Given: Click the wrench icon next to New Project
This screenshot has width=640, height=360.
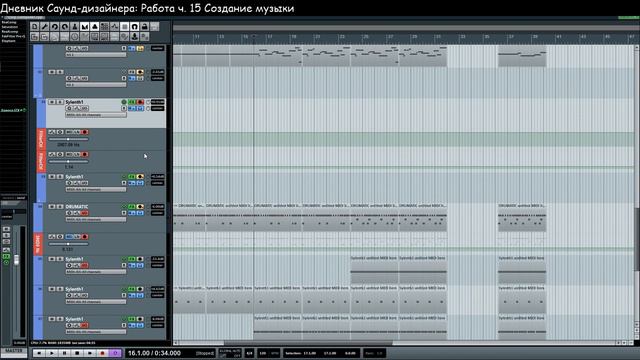Looking at the screenshot, I should [x=44, y=27].
